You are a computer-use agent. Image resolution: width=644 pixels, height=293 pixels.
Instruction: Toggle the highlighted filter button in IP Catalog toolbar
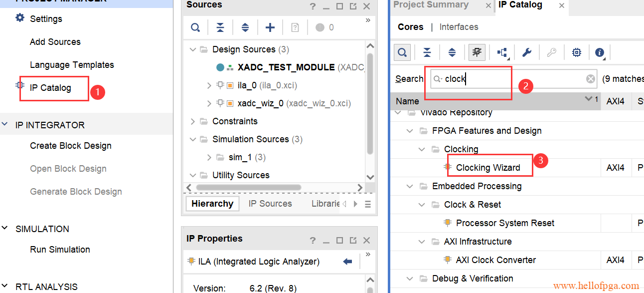pyautogui.click(x=477, y=52)
